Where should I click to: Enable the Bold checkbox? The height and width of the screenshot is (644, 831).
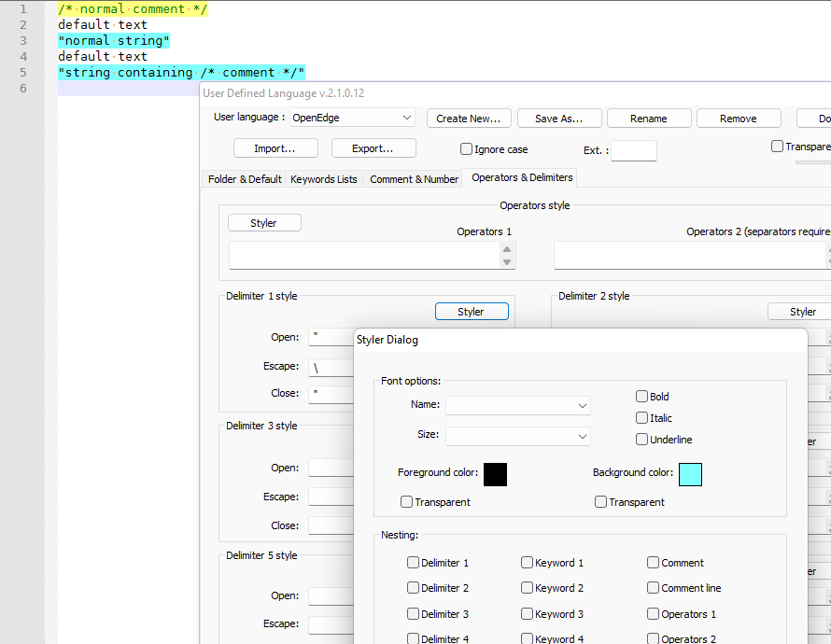click(x=641, y=396)
